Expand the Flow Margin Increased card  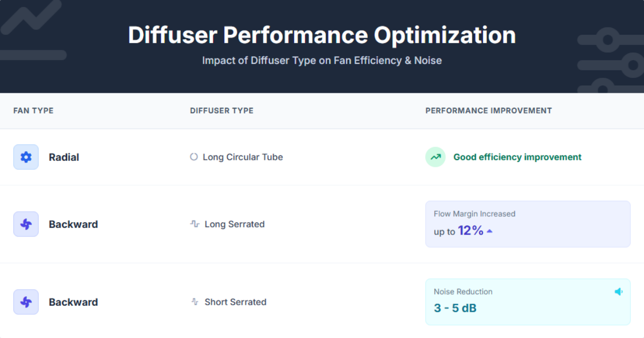coord(528,224)
